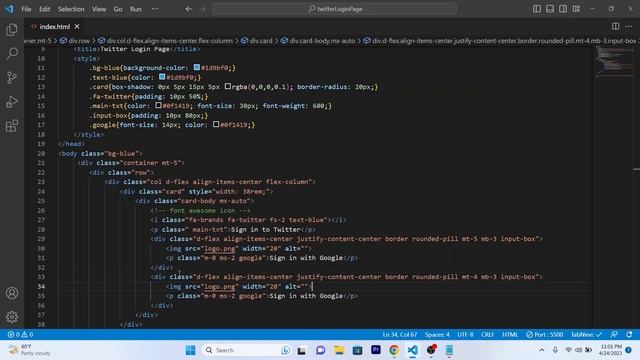This screenshot has height=360, width=640.
Task: Show hidden system tray icons
Action: 542,350
